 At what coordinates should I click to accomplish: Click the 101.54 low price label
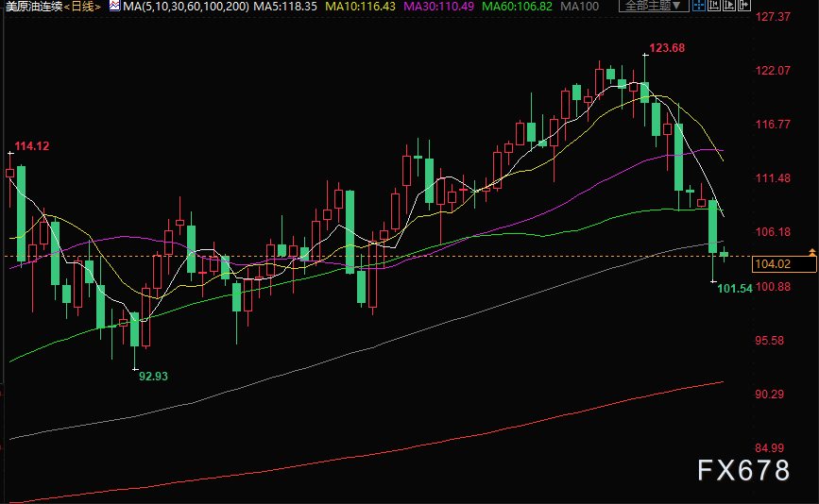point(735,289)
